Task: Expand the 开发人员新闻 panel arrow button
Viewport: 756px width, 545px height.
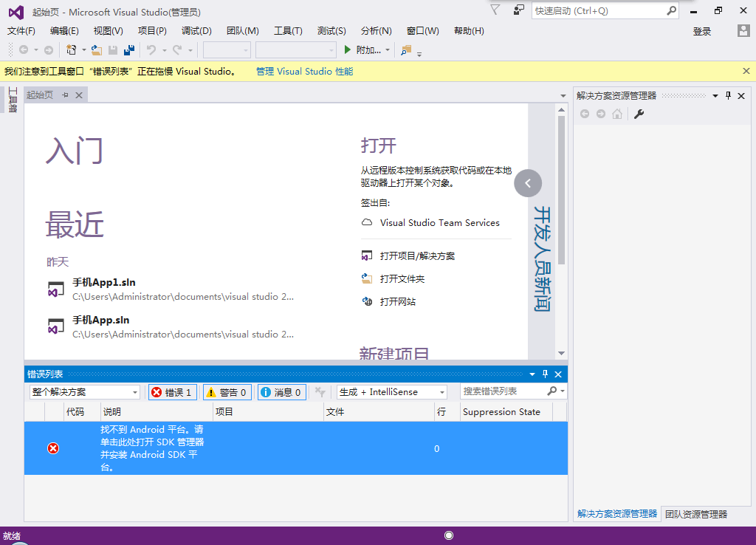Action: [528, 183]
